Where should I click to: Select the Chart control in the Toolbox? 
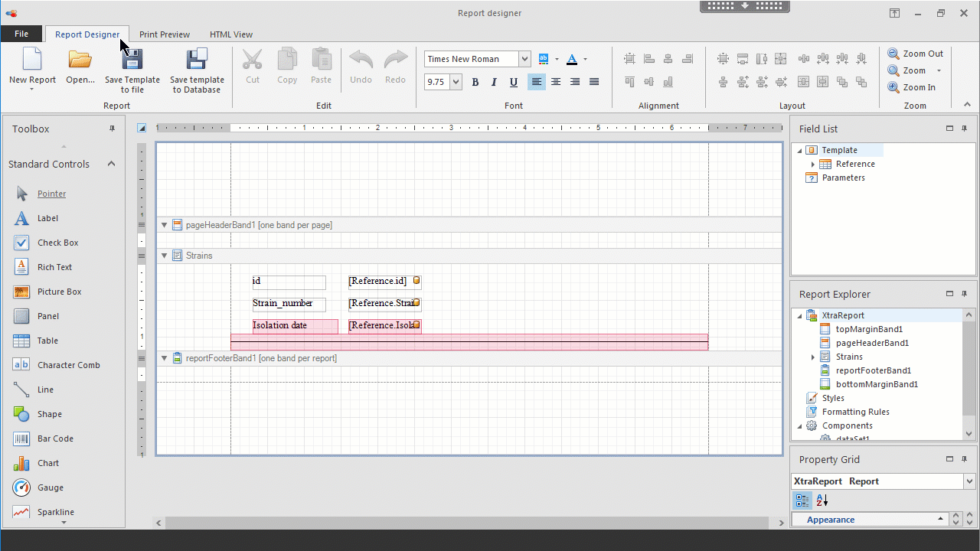[x=48, y=463]
